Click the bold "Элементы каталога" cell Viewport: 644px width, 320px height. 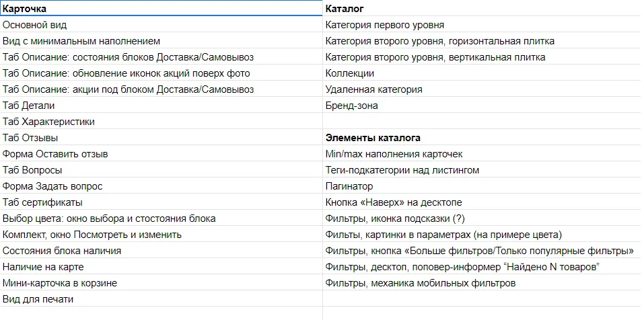(373, 138)
